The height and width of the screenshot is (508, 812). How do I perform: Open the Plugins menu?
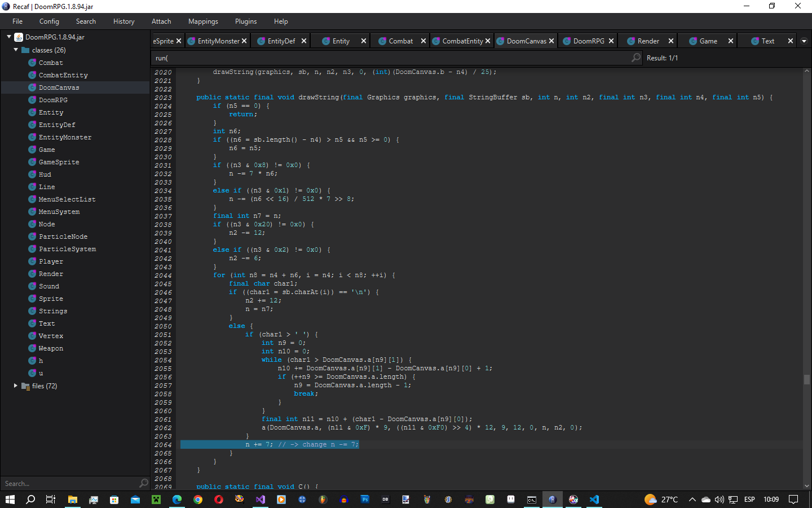[x=246, y=21]
